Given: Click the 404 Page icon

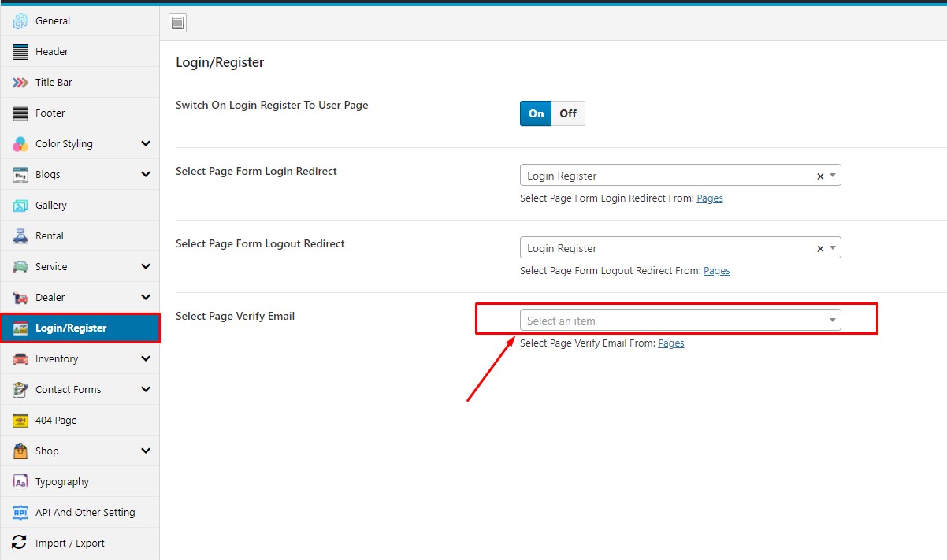Looking at the screenshot, I should click(20, 421).
